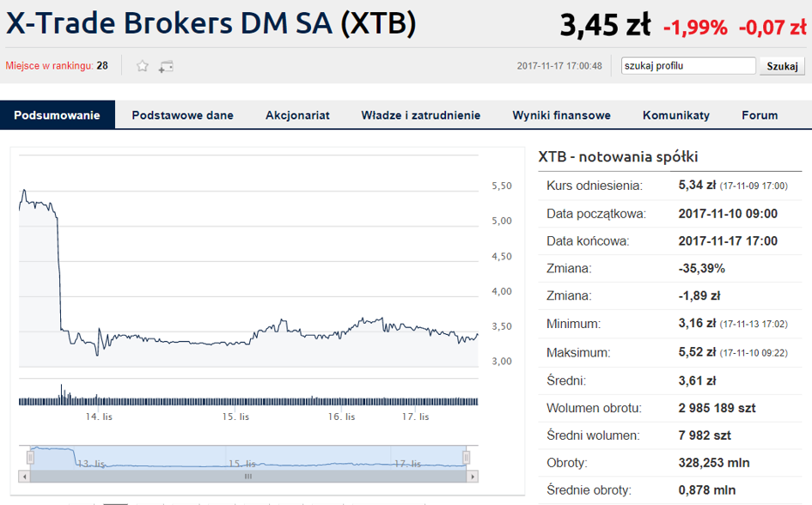Click the chart navigator right scroll arrow
The height and width of the screenshot is (505, 812).
(x=472, y=477)
